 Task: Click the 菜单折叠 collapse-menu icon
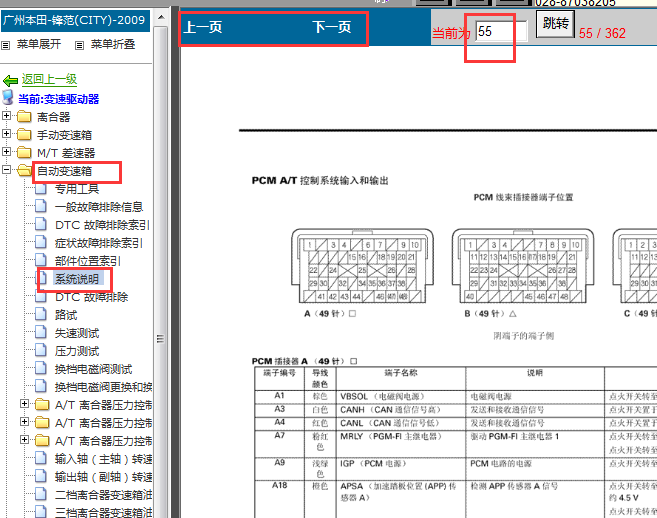(78, 45)
